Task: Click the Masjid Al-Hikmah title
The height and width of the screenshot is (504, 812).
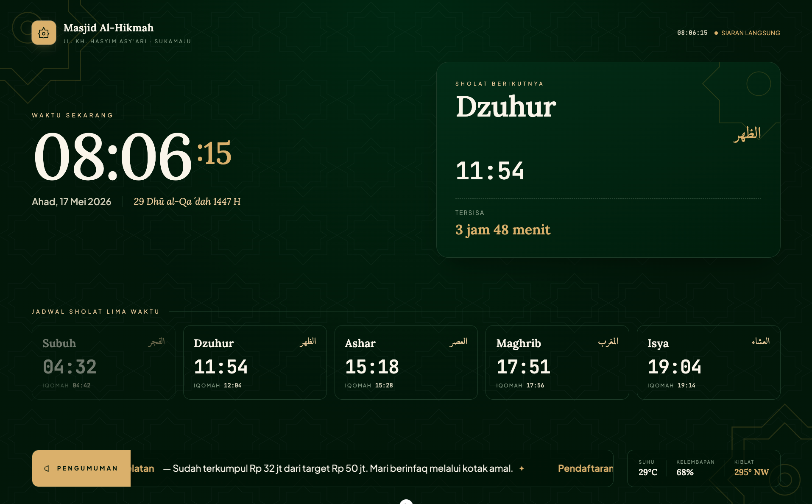Action: pyautogui.click(x=109, y=28)
